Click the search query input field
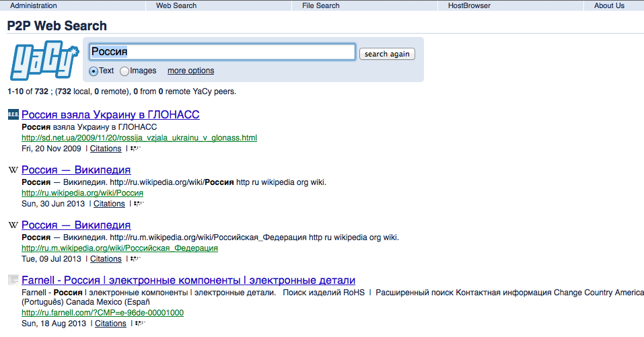The height and width of the screenshot is (337, 644). click(x=222, y=52)
